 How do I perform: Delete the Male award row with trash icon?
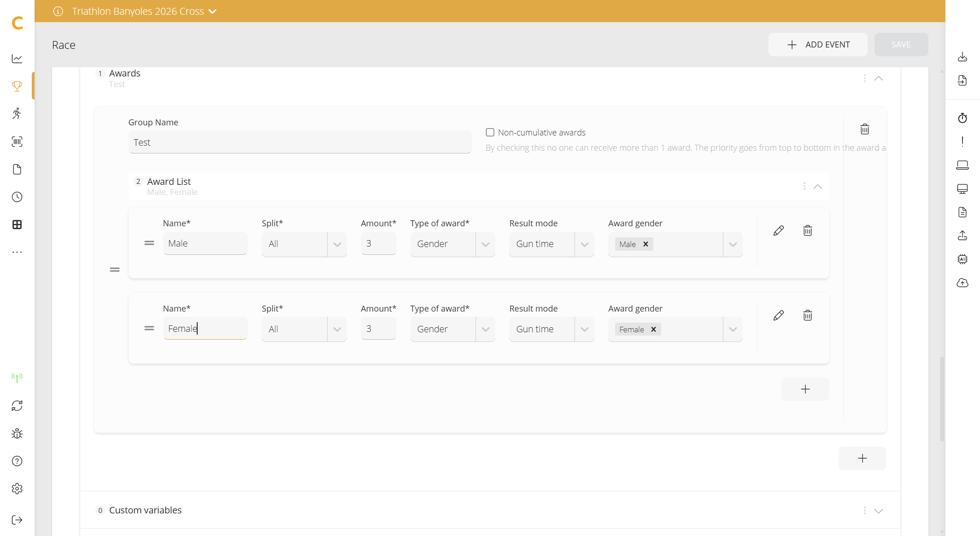[x=808, y=230]
